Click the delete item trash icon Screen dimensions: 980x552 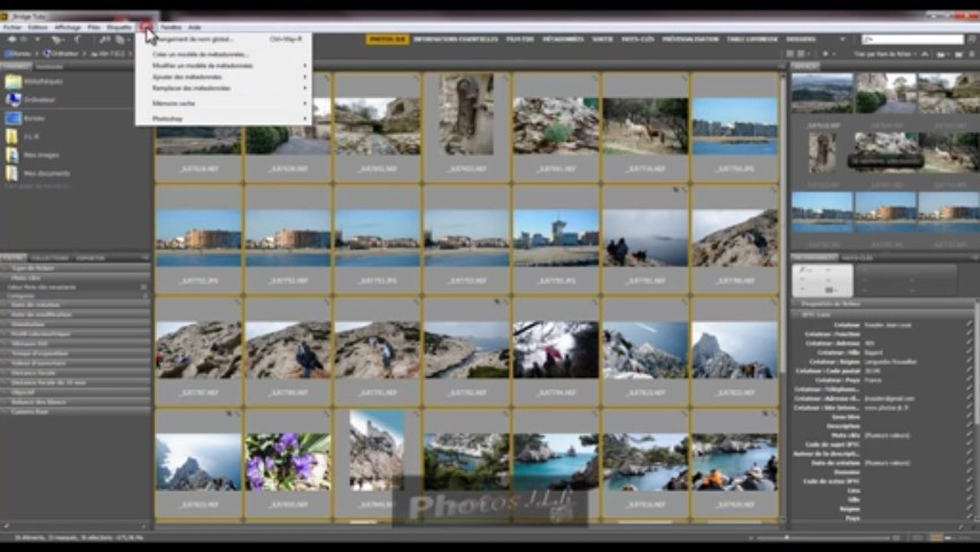[973, 54]
